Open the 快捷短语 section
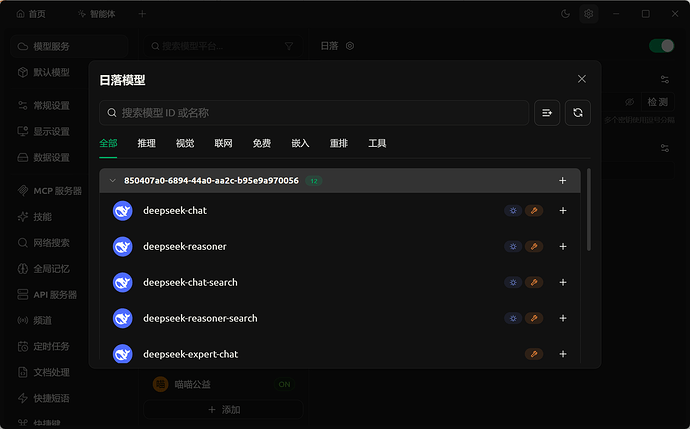 (44, 399)
